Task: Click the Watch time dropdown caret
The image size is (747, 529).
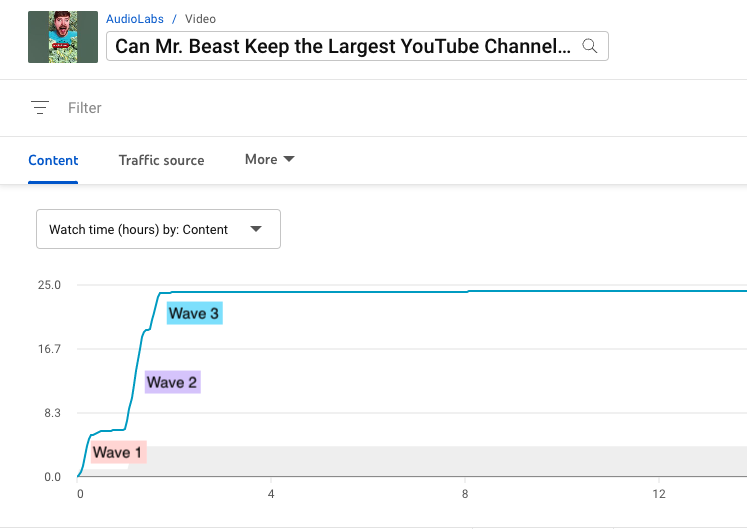Action: 256,229
